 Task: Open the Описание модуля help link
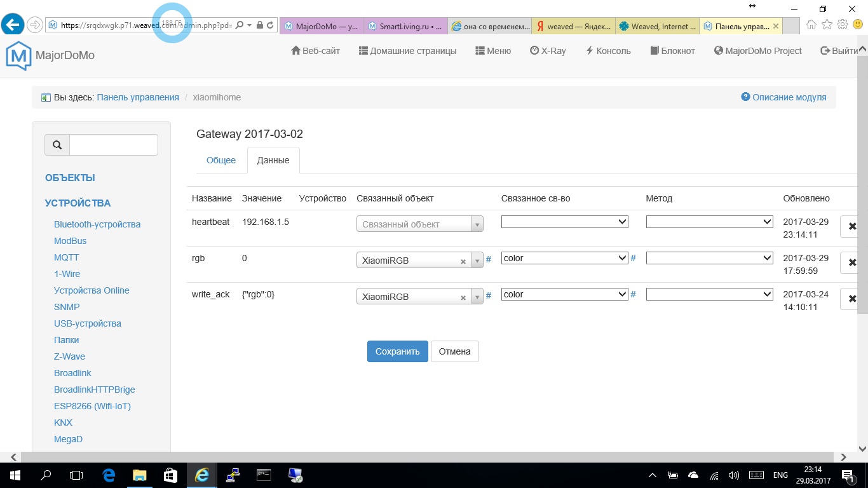click(x=784, y=97)
